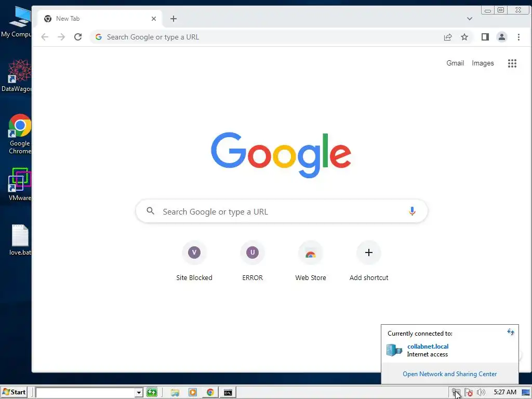Screen dimensions: 532x399
Task: Open the Action Center flag icon
Action: click(x=469, y=393)
